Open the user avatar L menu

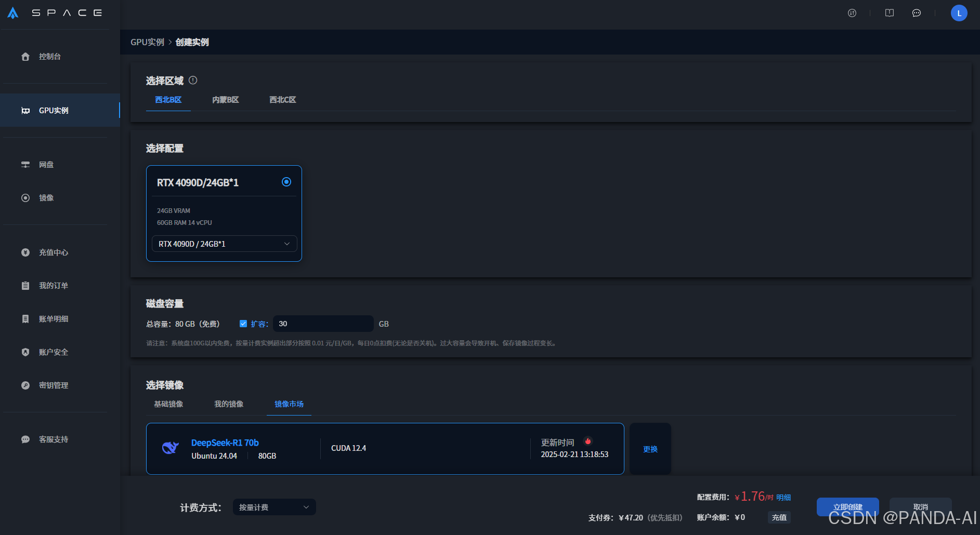tap(959, 13)
